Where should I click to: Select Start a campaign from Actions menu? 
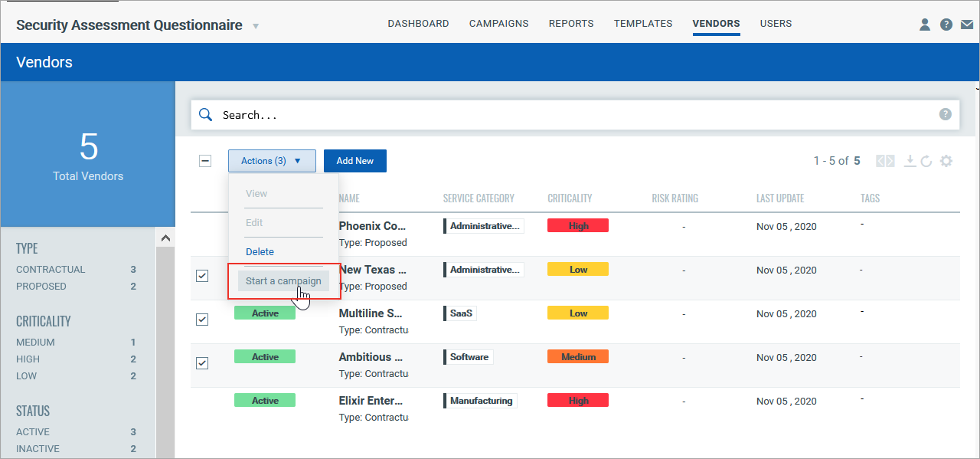pos(283,280)
